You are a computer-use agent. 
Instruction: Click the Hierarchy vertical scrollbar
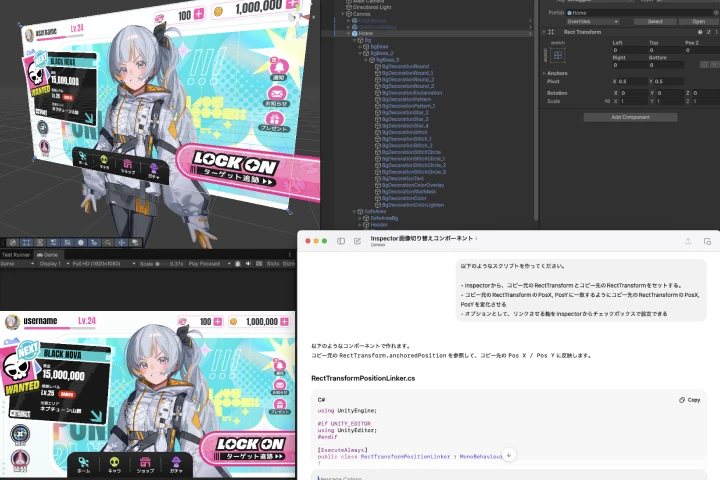coord(535,110)
